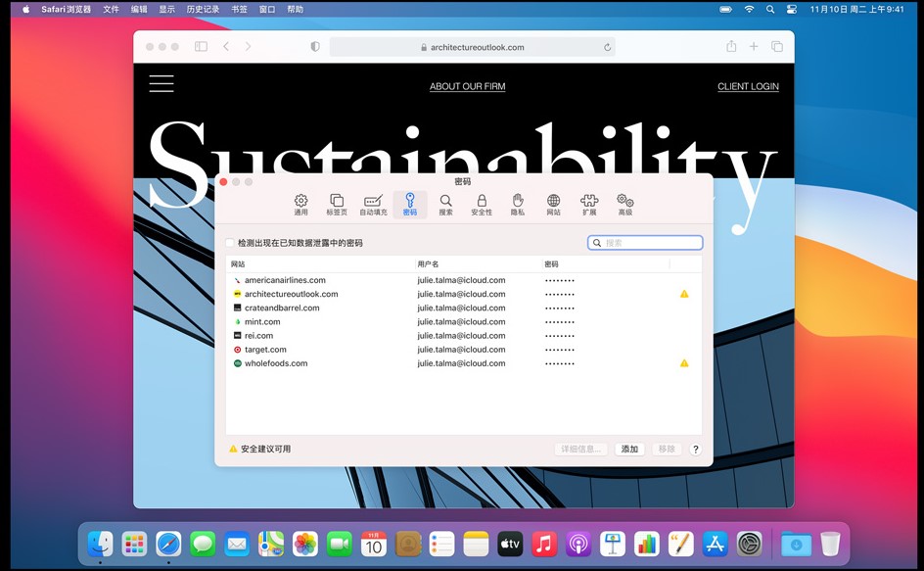The height and width of the screenshot is (571, 924).
Task: Open the ABOUT OUR FIRM link
Action: pos(467,86)
